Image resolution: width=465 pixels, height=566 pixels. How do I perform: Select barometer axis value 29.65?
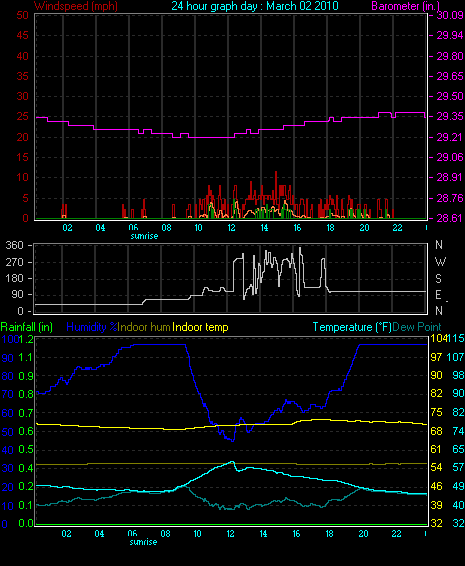point(450,76)
